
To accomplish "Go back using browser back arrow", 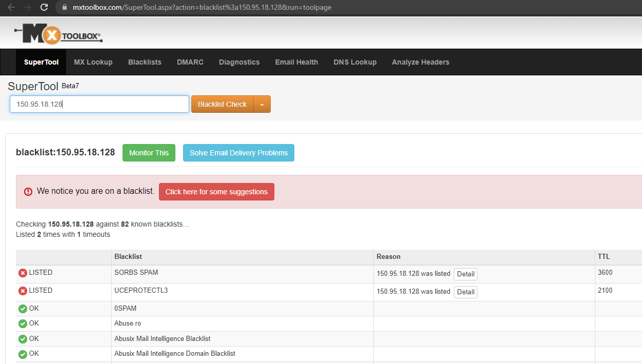I will coord(11,8).
